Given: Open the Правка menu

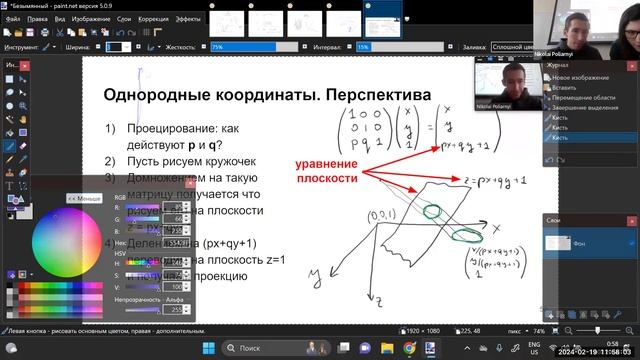Looking at the screenshot, I should point(37,19).
